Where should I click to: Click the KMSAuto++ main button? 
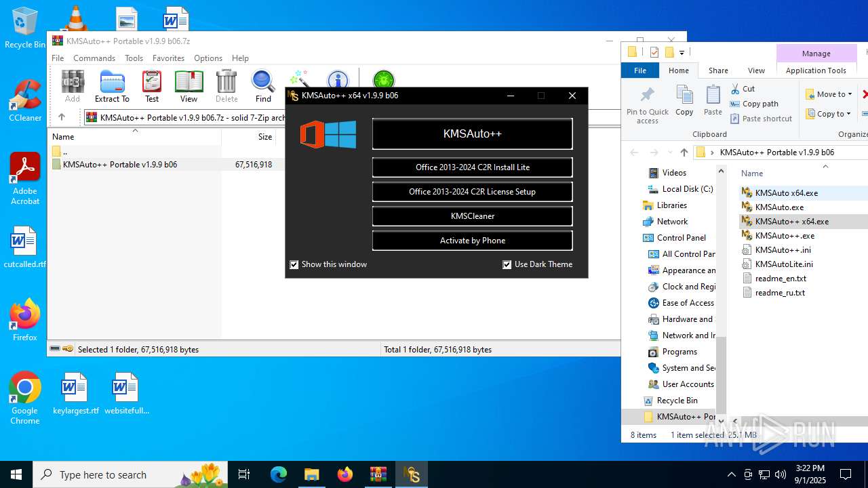(472, 134)
